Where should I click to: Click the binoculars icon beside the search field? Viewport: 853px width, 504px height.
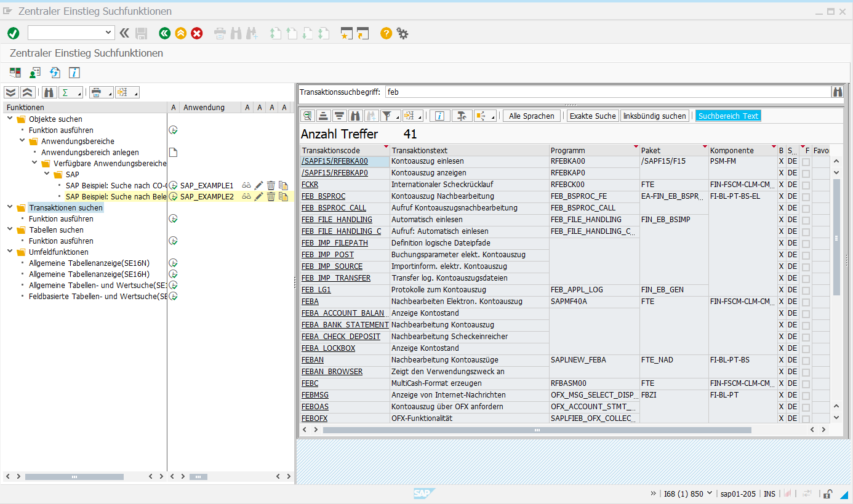tap(837, 92)
